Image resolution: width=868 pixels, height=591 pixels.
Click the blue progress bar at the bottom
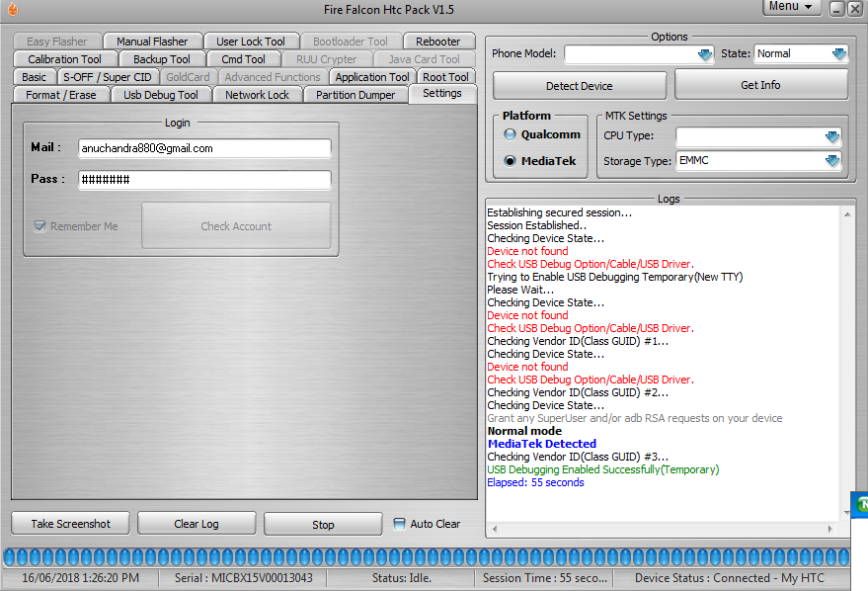click(x=427, y=557)
